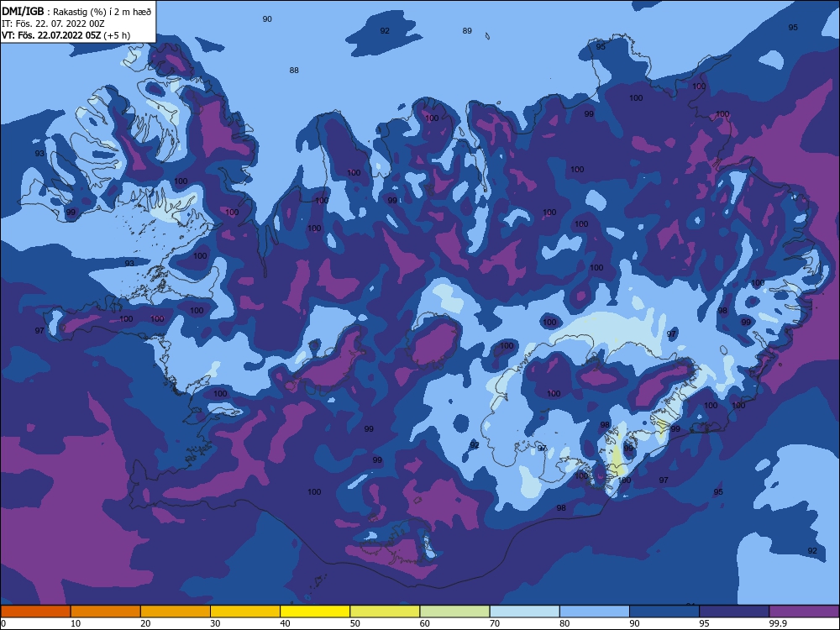The image size is (840, 630).
Task: Select the '60' tick label in the legend
Action: (425, 623)
